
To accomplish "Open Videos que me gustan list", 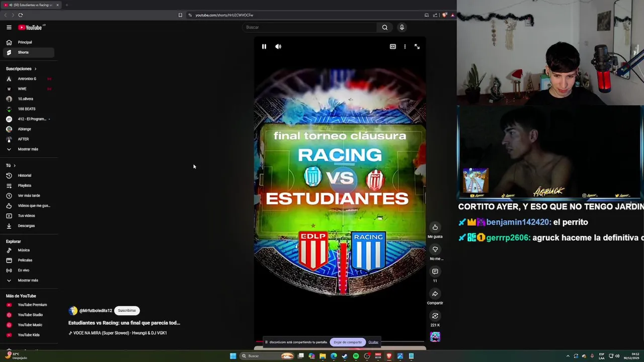I will pos(28,206).
